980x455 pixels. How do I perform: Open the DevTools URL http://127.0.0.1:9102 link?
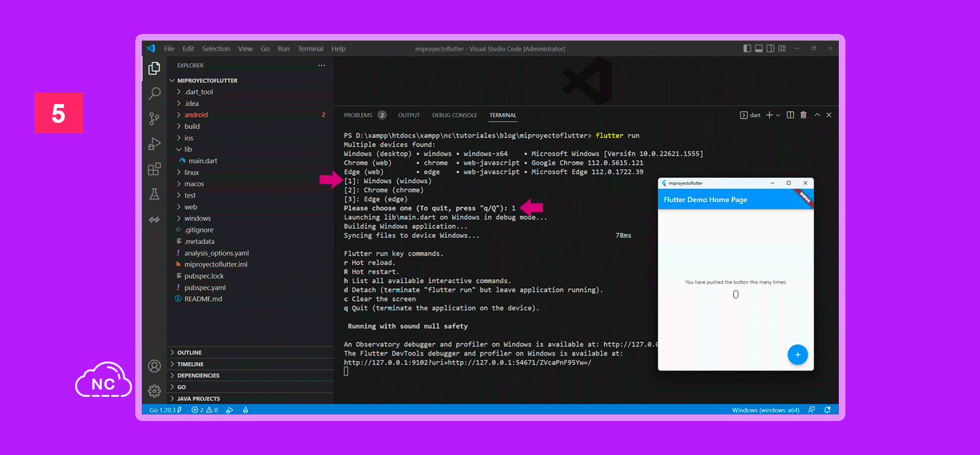click(x=467, y=362)
